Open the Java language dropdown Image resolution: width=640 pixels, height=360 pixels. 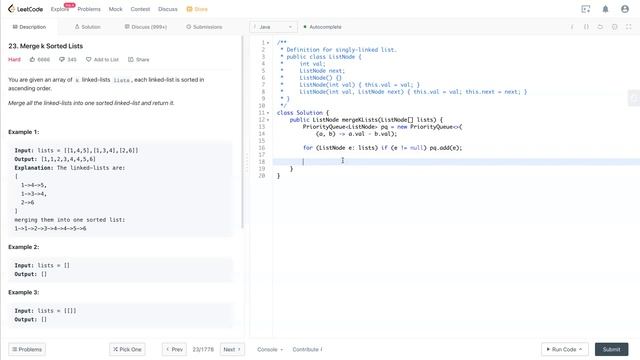[273, 27]
